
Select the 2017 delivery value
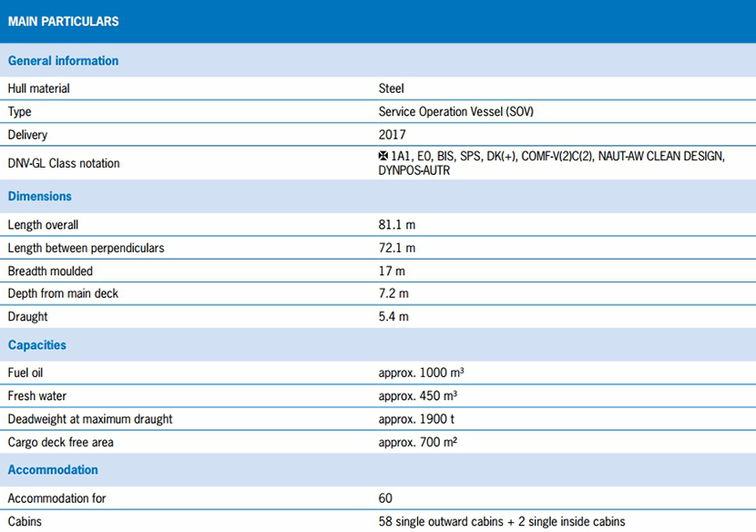click(392, 135)
